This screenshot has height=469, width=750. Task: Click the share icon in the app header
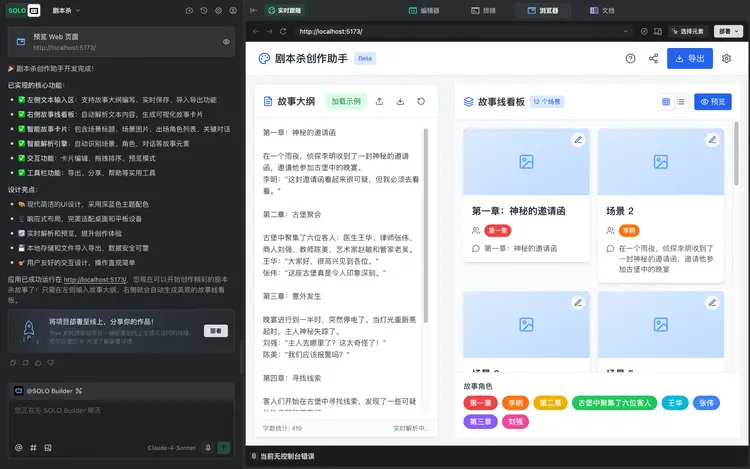(654, 59)
